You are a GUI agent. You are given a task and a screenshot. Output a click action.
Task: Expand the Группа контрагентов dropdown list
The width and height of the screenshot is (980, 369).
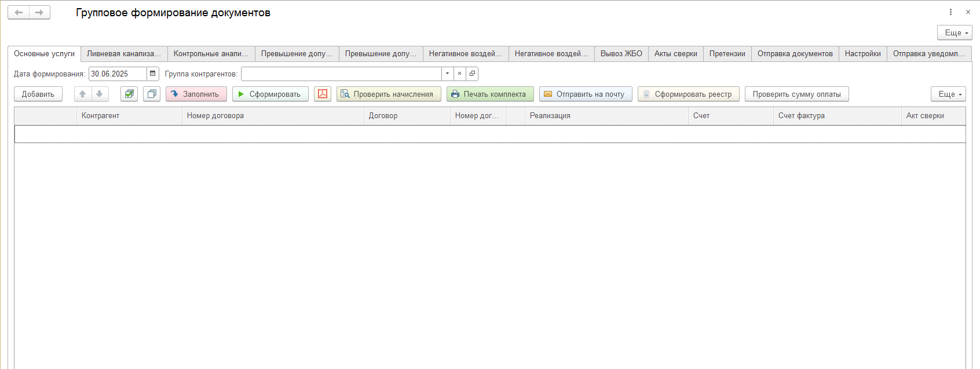coord(448,74)
